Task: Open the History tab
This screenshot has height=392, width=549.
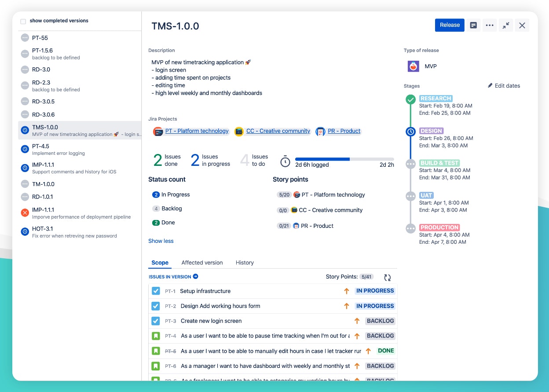Action: click(x=245, y=263)
